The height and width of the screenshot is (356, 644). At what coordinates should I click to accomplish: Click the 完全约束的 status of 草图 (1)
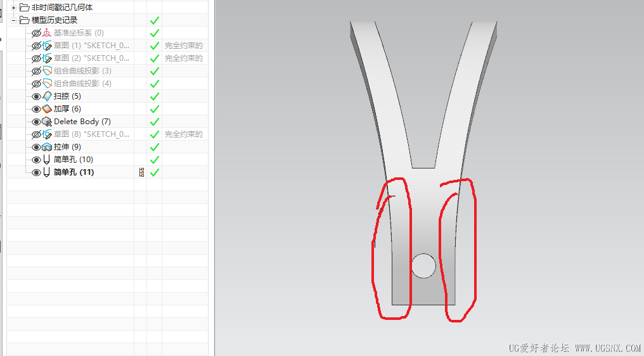184,46
